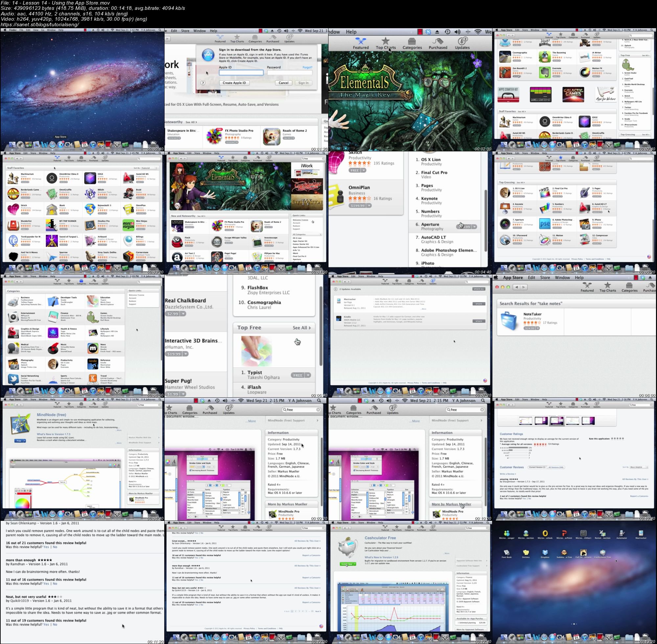
Task: Launch Font Book in the Launchpad frame
Action: click(x=507, y=553)
